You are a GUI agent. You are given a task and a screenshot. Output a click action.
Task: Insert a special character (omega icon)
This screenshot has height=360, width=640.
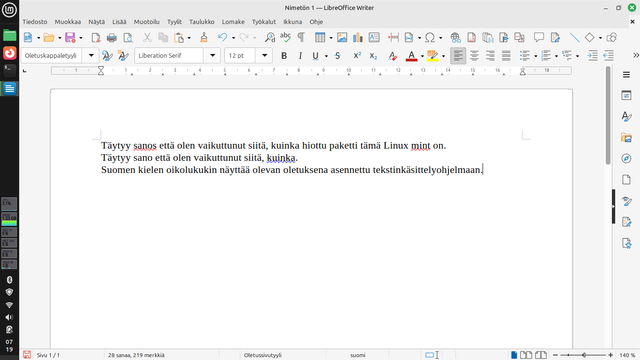[430, 38]
